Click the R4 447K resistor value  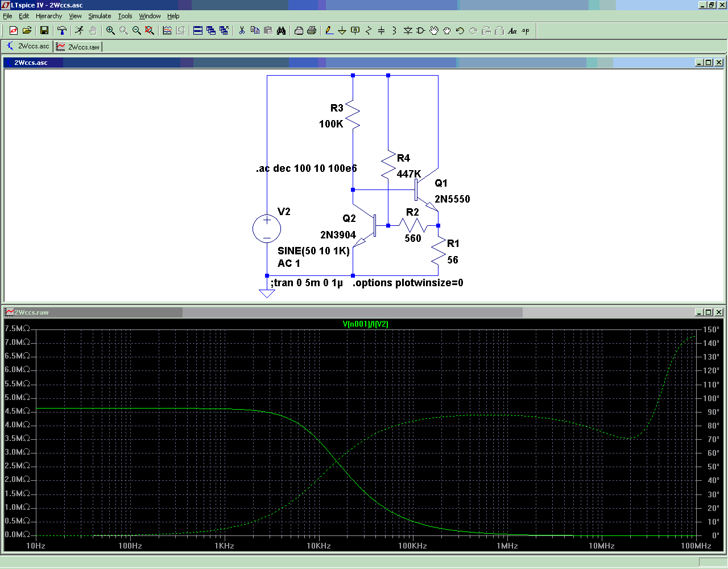pyautogui.click(x=409, y=174)
